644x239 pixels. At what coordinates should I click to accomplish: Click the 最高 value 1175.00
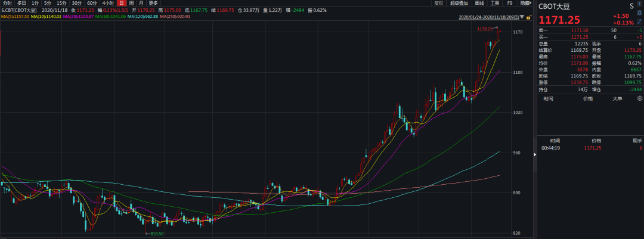tap(580, 57)
